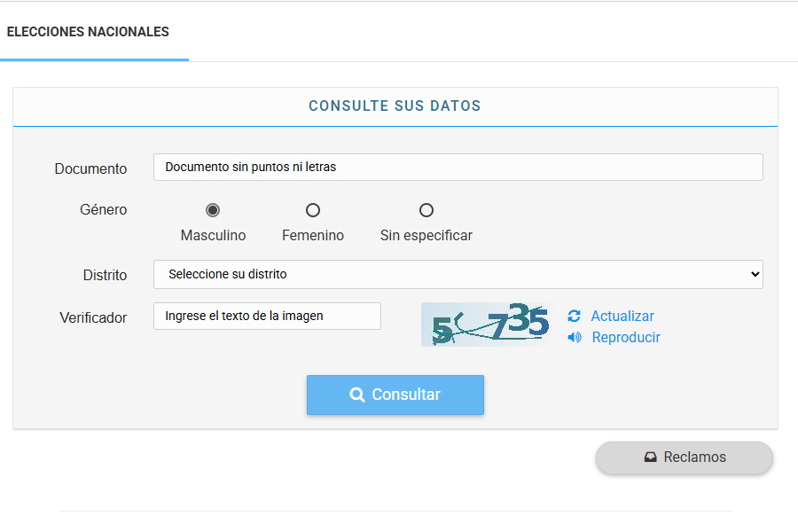
Task: Choose the Sin especificar gender option
Action: coord(426,210)
